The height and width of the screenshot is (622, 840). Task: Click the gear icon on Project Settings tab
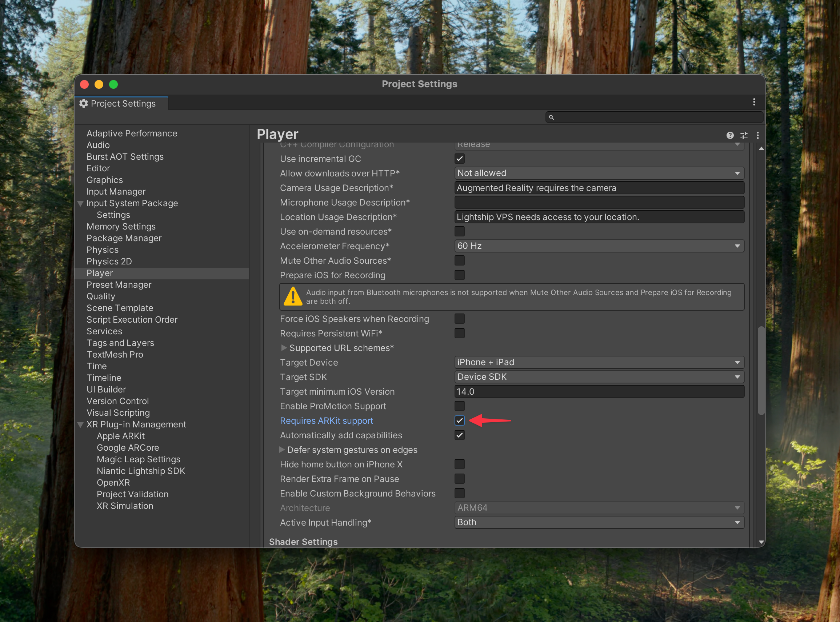(x=84, y=104)
